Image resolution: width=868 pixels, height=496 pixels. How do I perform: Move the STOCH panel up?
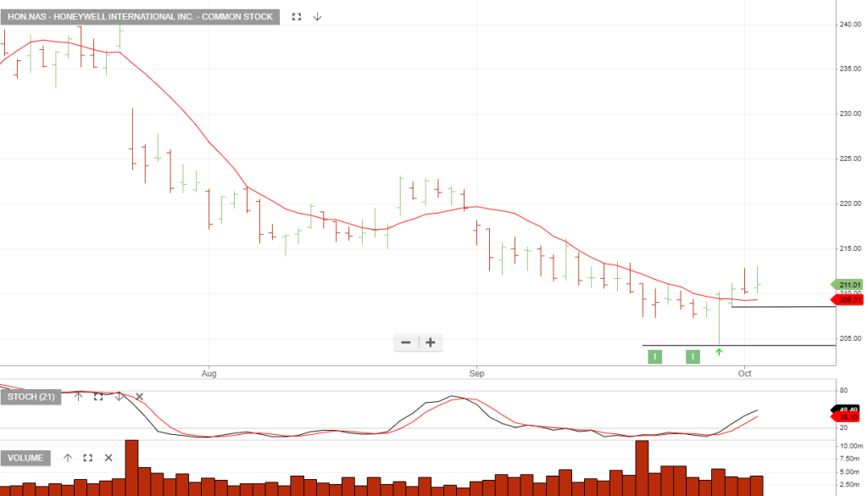point(78,397)
